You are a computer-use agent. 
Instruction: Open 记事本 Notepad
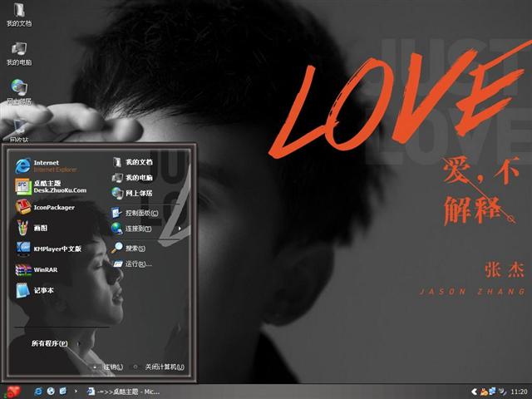pyautogui.click(x=35, y=290)
